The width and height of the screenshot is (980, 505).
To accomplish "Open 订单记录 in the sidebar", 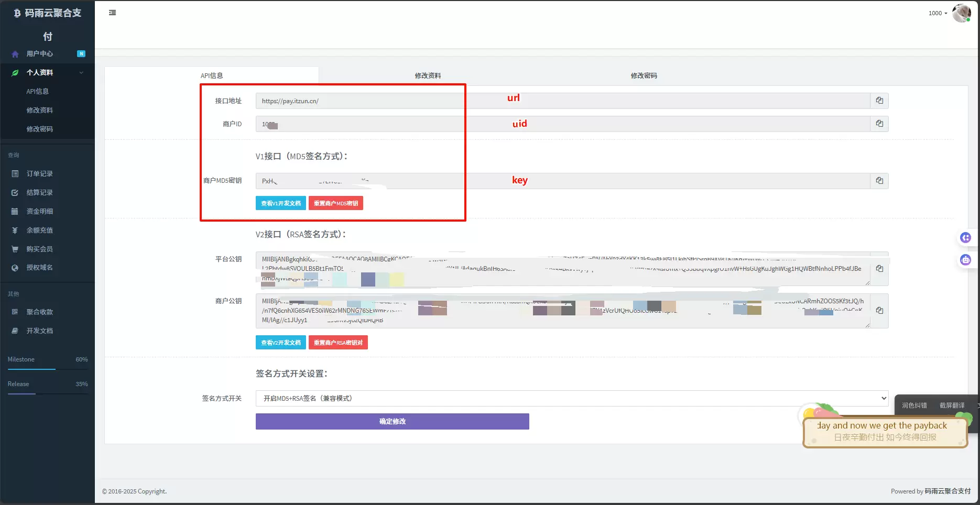I will 39,174.
